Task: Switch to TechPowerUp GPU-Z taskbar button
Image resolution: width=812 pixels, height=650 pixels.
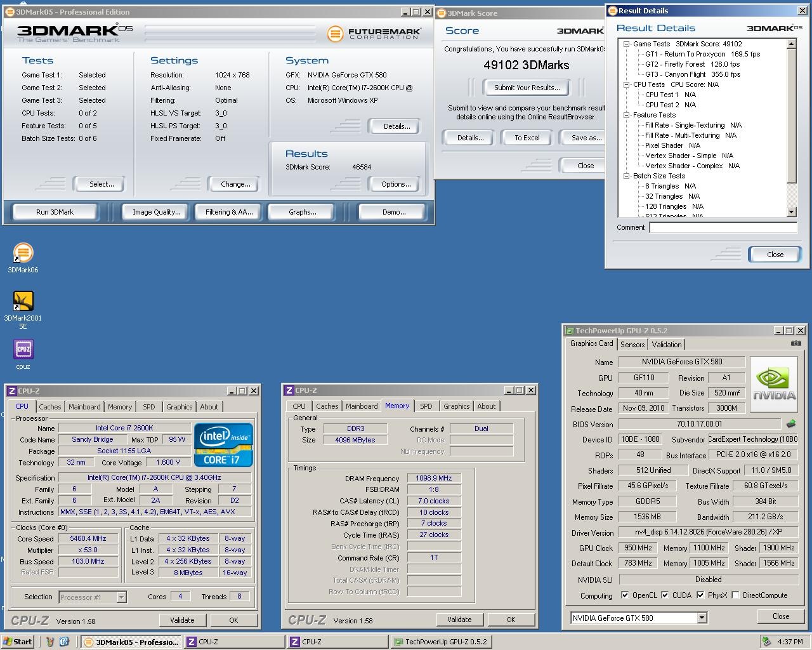Action: tap(441, 642)
